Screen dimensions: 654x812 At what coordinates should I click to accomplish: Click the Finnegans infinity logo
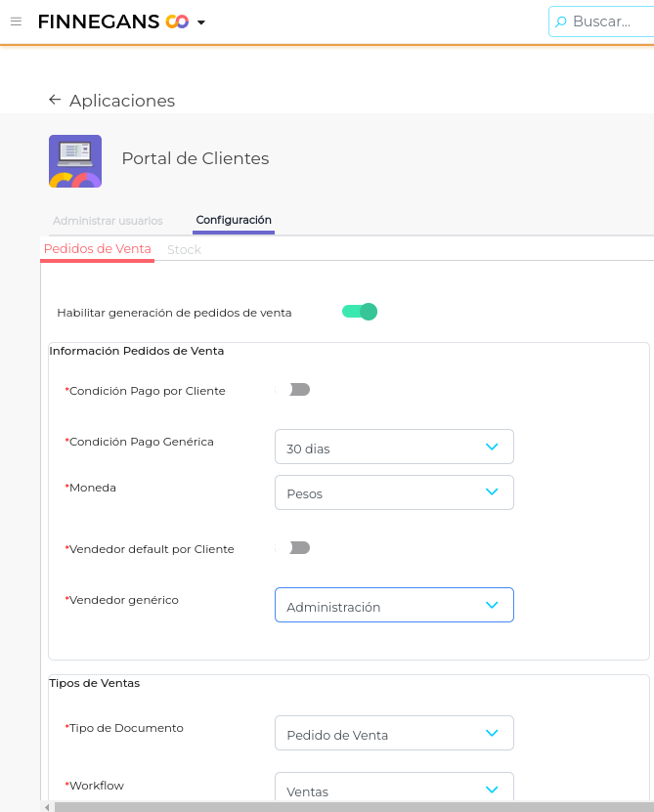pos(177,21)
